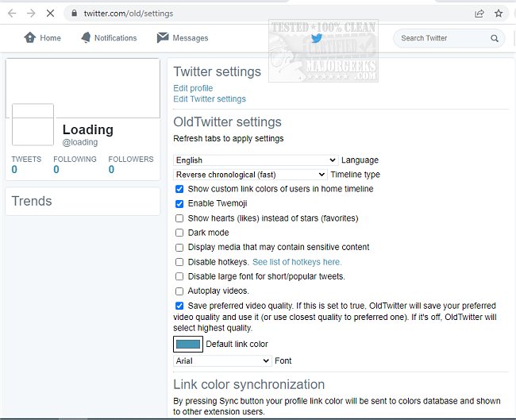Open the Language dropdown
The image size is (516, 420).
(255, 160)
